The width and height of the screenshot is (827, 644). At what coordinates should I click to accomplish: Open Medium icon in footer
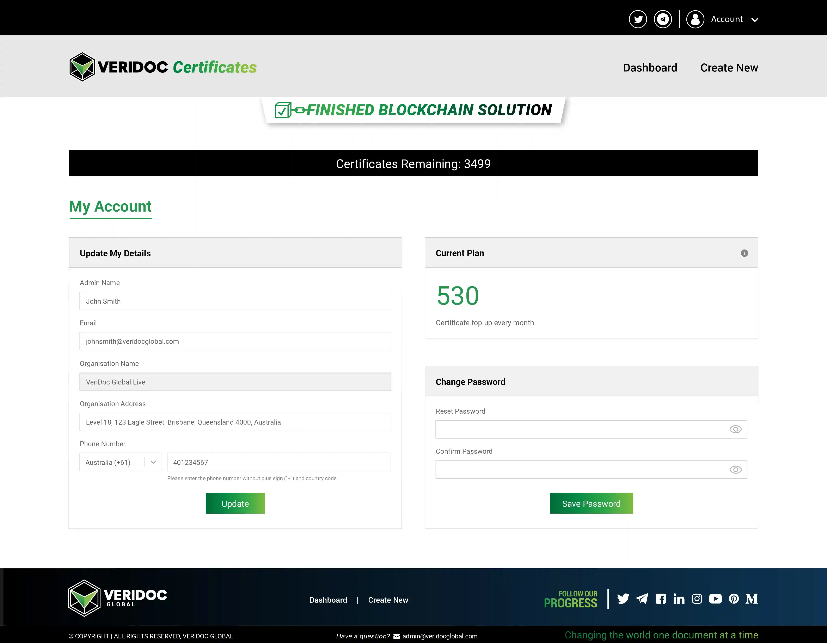(x=751, y=599)
